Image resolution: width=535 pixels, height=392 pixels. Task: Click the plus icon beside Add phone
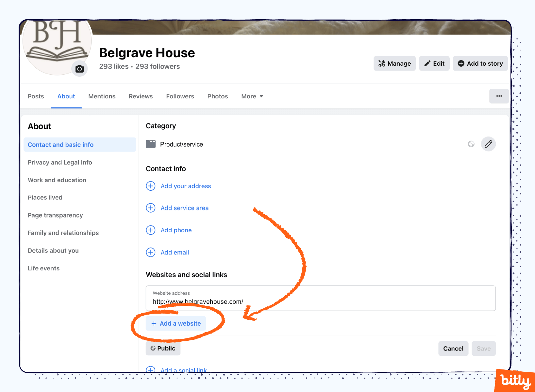point(151,230)
